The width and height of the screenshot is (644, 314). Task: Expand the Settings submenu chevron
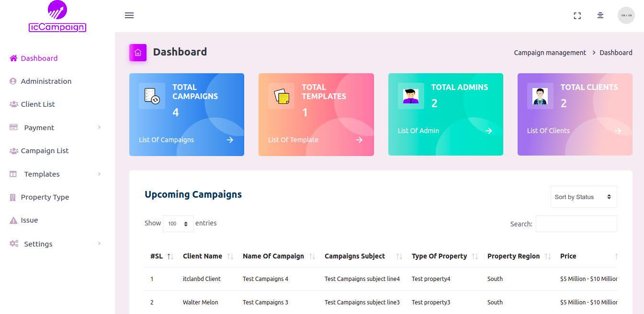pos(99,244)
